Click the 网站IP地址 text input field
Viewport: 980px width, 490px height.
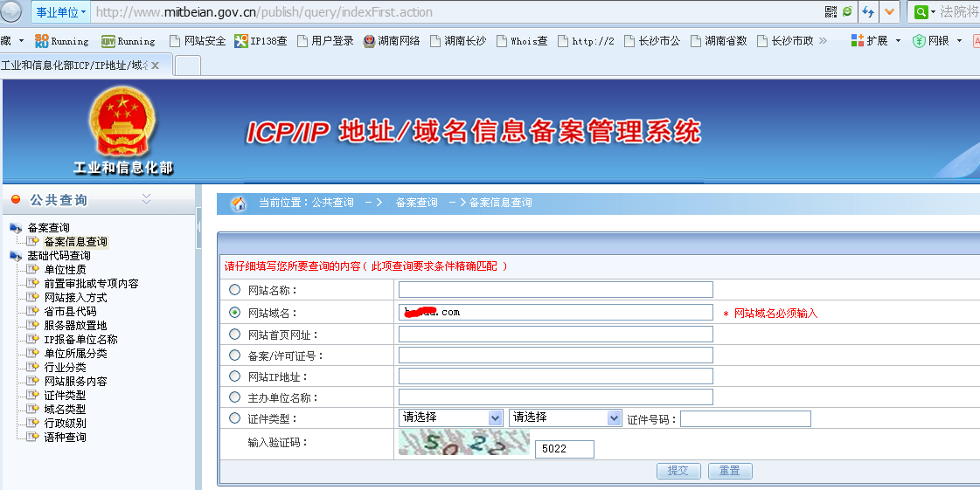[555, 376]
